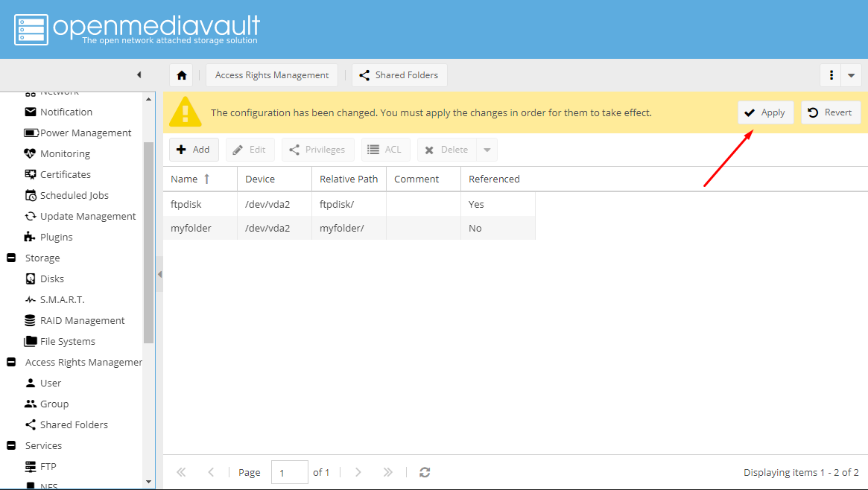Click the home icon in breadcrumb bar

point(181,75)
